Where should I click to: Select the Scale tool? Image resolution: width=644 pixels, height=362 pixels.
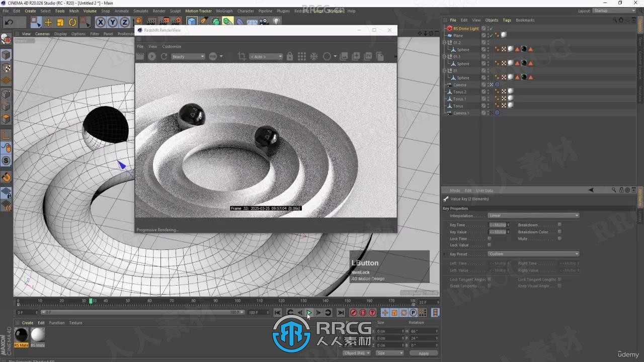[60, 22]
